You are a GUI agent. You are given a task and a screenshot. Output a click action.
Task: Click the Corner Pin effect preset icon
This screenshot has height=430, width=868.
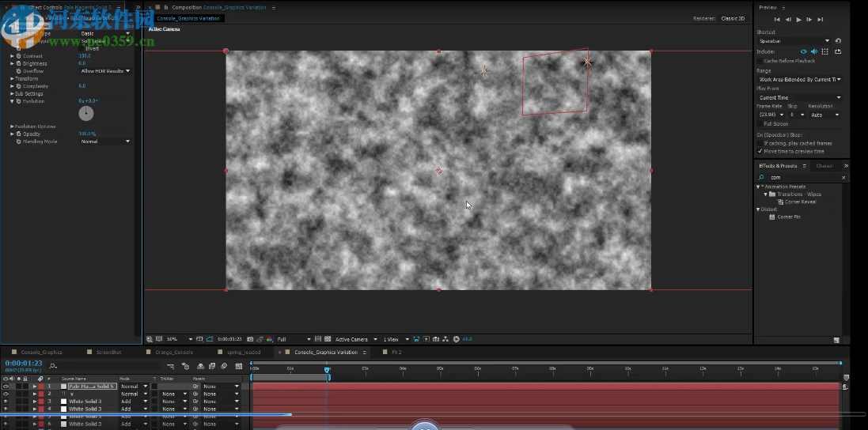[x=771, y=217]
